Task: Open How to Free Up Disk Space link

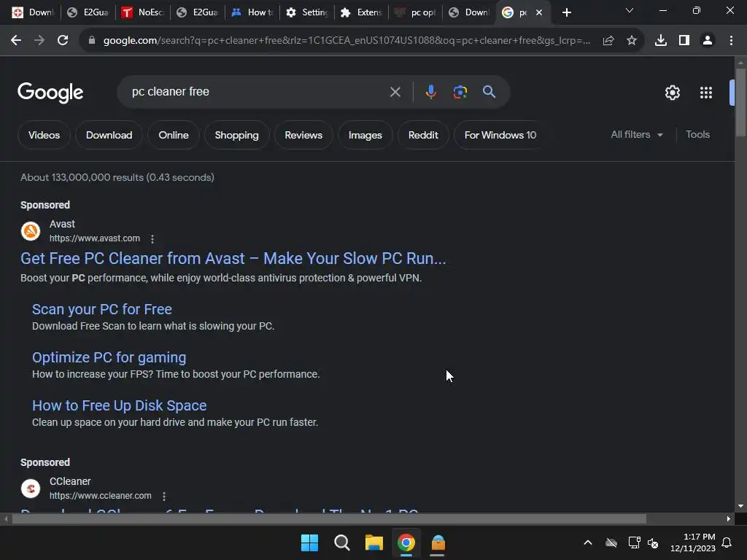Action: 119,405
